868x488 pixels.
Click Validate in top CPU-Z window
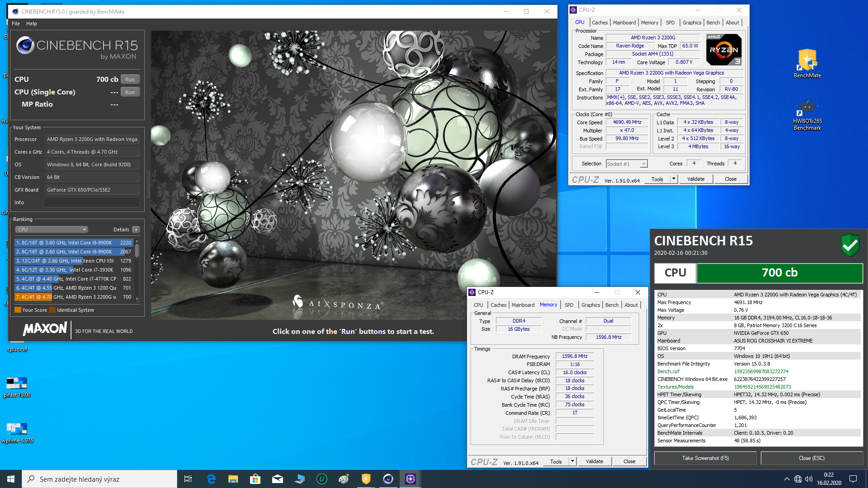696,179
